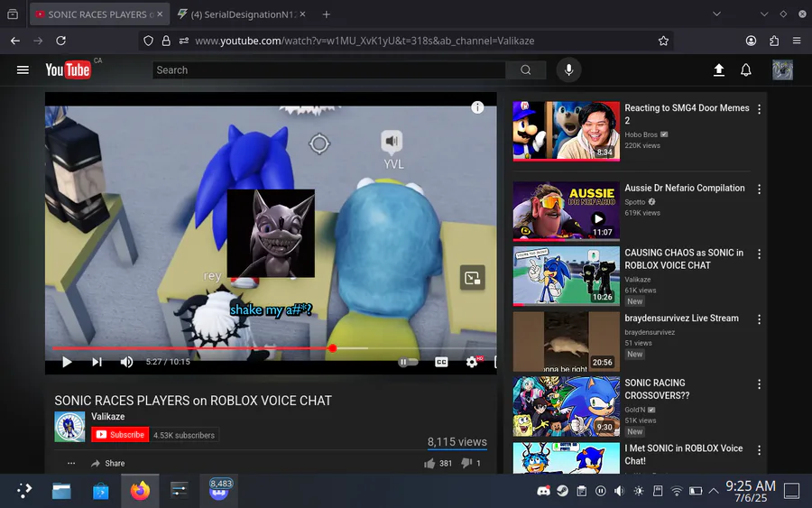Click the search magnifier button

[526, 69]
